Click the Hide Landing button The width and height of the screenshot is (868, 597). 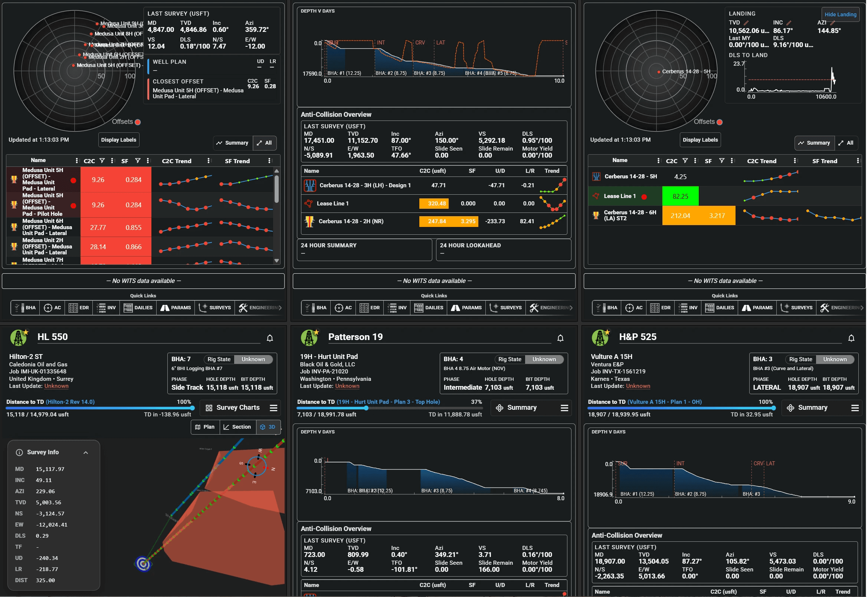coord(840,14)
